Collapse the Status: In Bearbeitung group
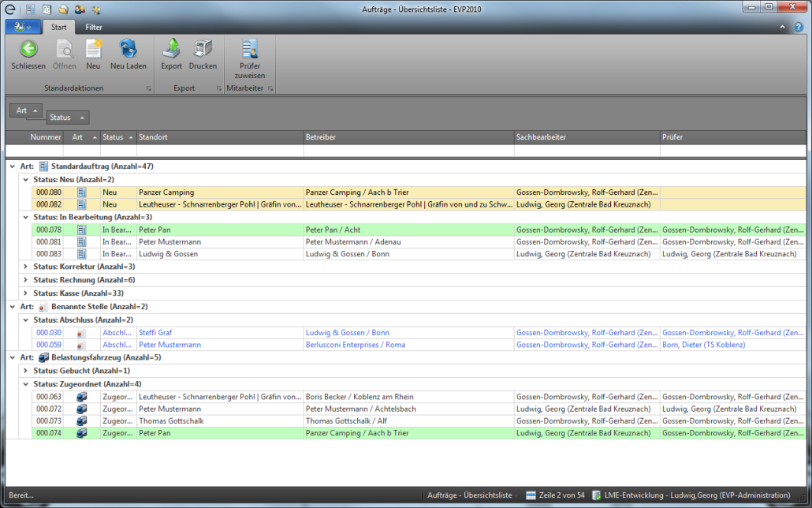The width and height of the screenshot is (812, 508). [25, 217]
